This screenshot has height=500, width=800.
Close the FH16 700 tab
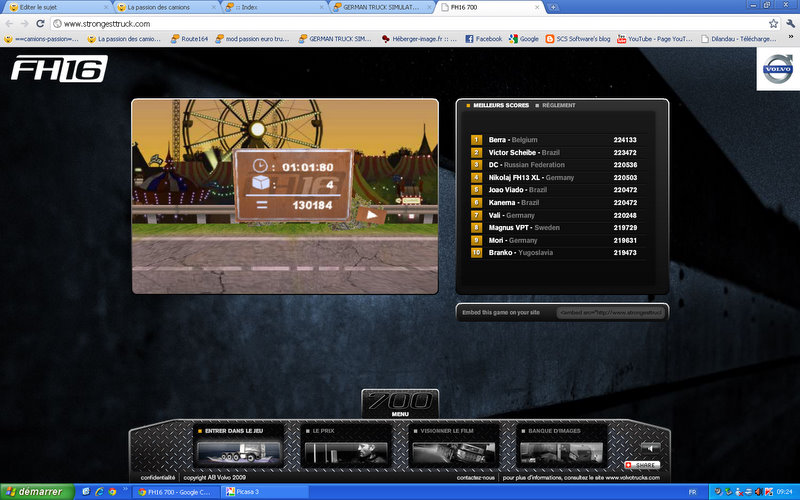pyautogui.click(x=537, y=7)
